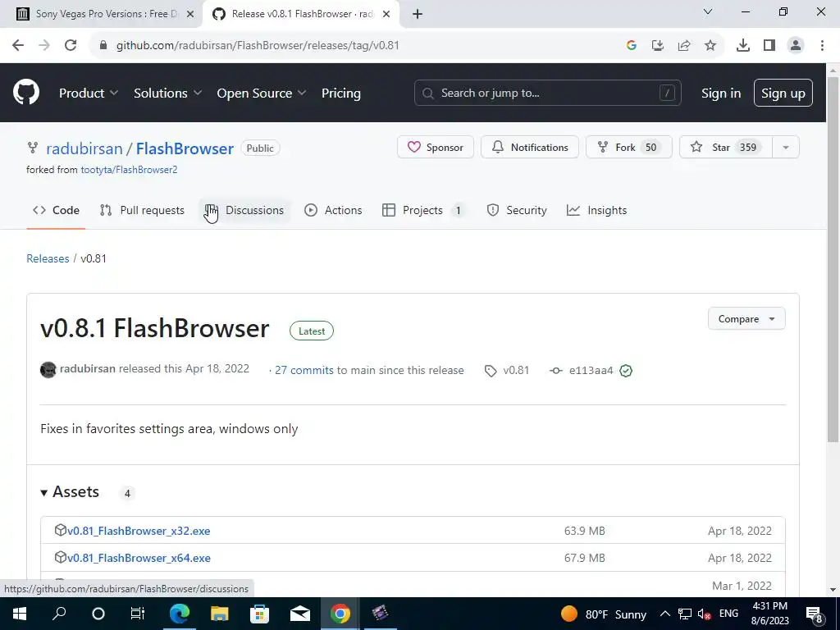
Task: Open the 27 commits link
Action: tap(304, 370)
